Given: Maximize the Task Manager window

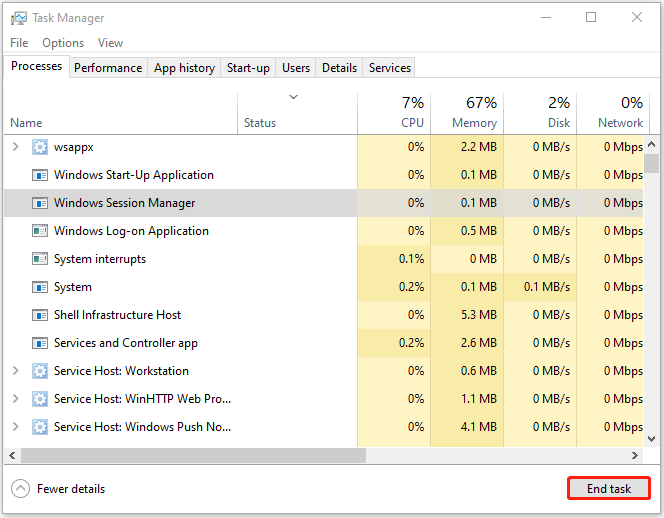Looking at the screenshot, I should 591,17.
